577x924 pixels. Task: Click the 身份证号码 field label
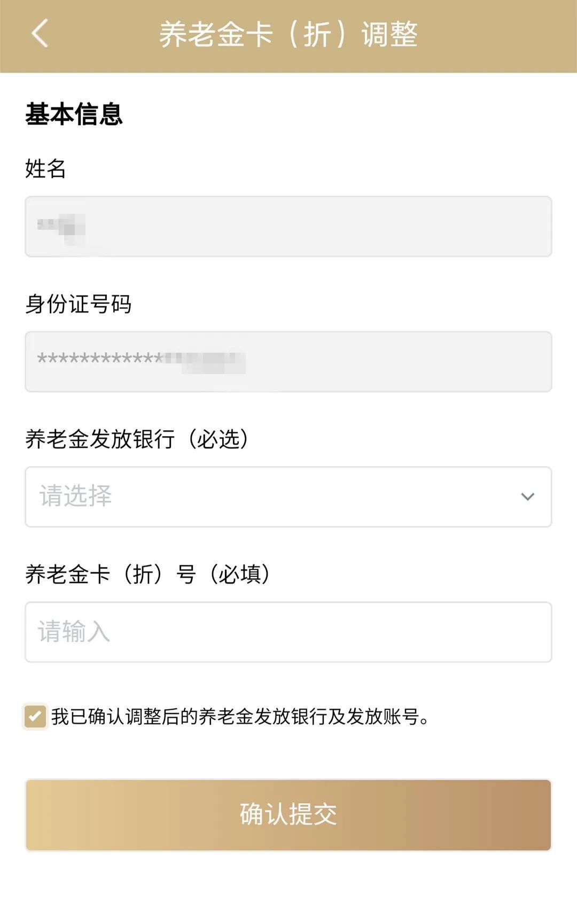79,304
